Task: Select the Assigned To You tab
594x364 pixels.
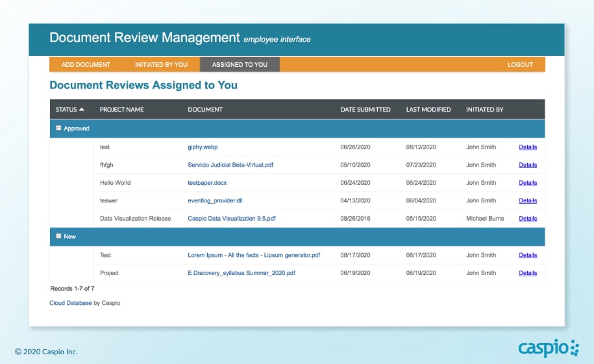Action: (240, 65)
